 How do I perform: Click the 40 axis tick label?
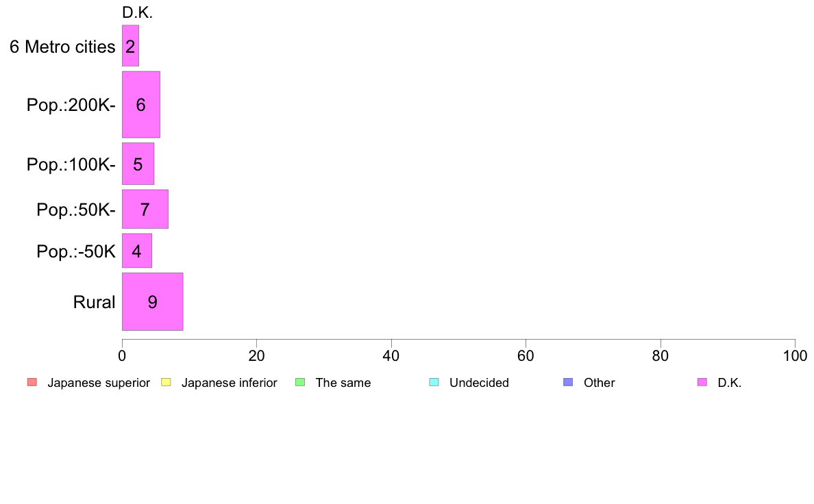point(391,356)
